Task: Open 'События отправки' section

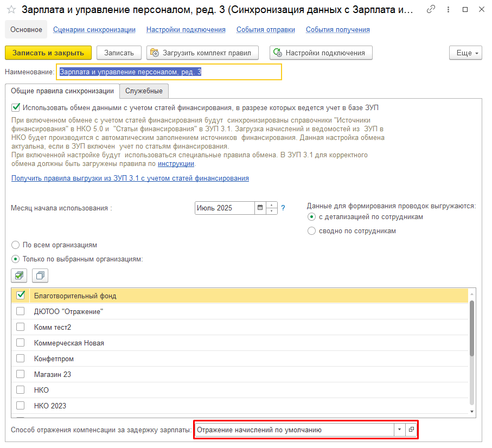Action: (x=265, y=29)
